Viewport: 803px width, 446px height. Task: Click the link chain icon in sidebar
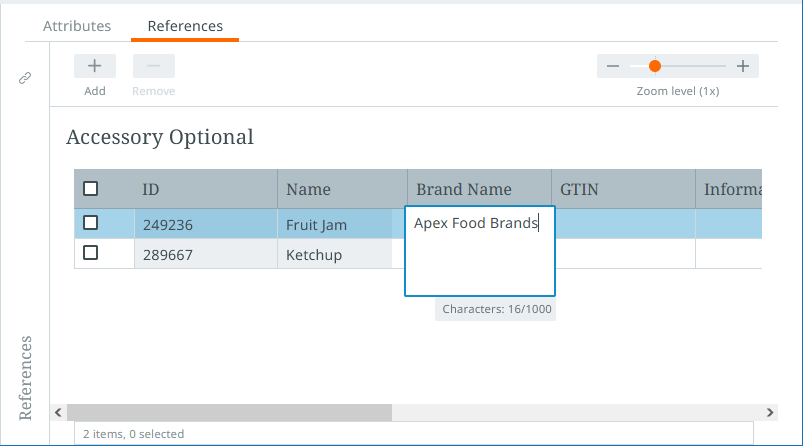[25, 78]
